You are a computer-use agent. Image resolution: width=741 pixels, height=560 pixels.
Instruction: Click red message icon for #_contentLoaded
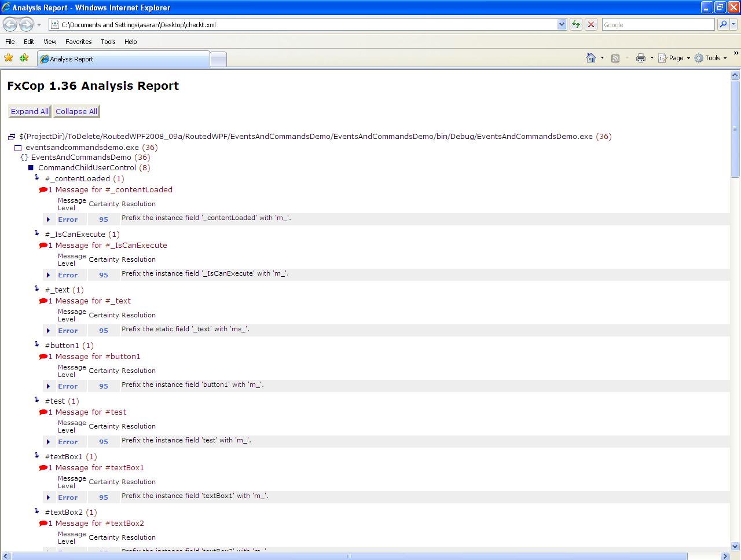(x=43, y=190)
